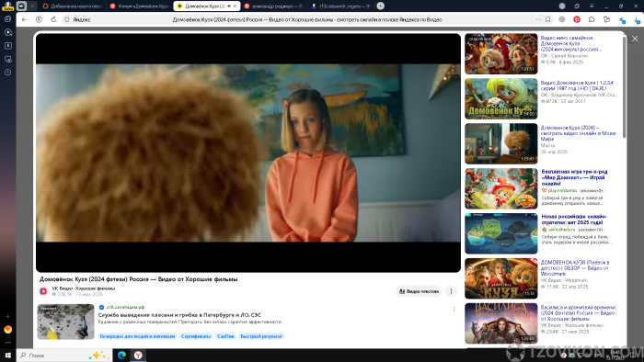Open ad "Бесплатная игра три-в-ряд Мир Домовят"

(x=574, y=177)
